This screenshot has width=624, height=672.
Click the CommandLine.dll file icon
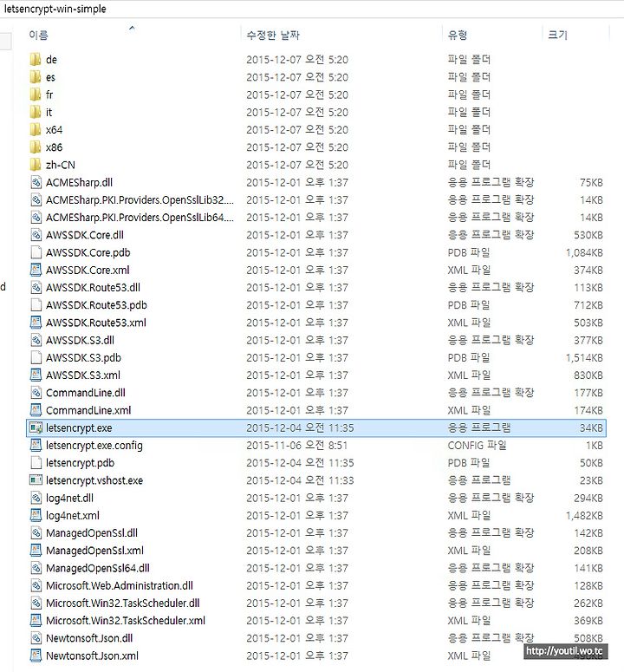pyautogui.click(x=36, y=393)
